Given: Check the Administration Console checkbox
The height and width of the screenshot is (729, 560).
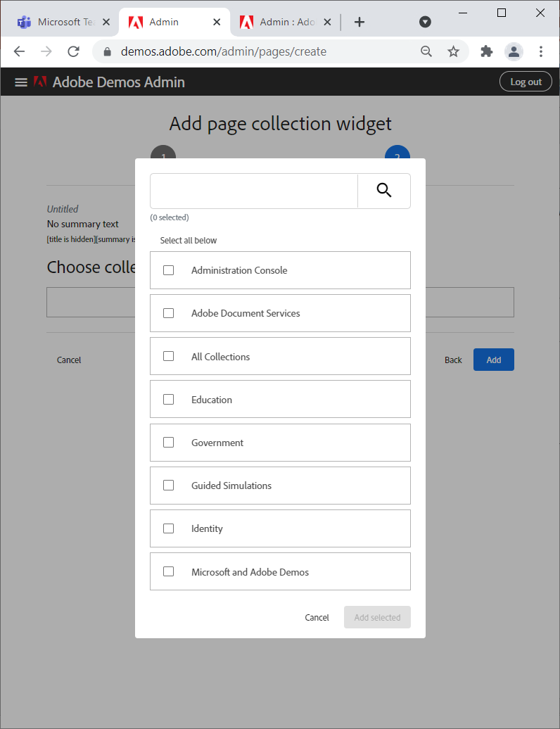Looking at the screenshot, I should [x=169, y=270].
